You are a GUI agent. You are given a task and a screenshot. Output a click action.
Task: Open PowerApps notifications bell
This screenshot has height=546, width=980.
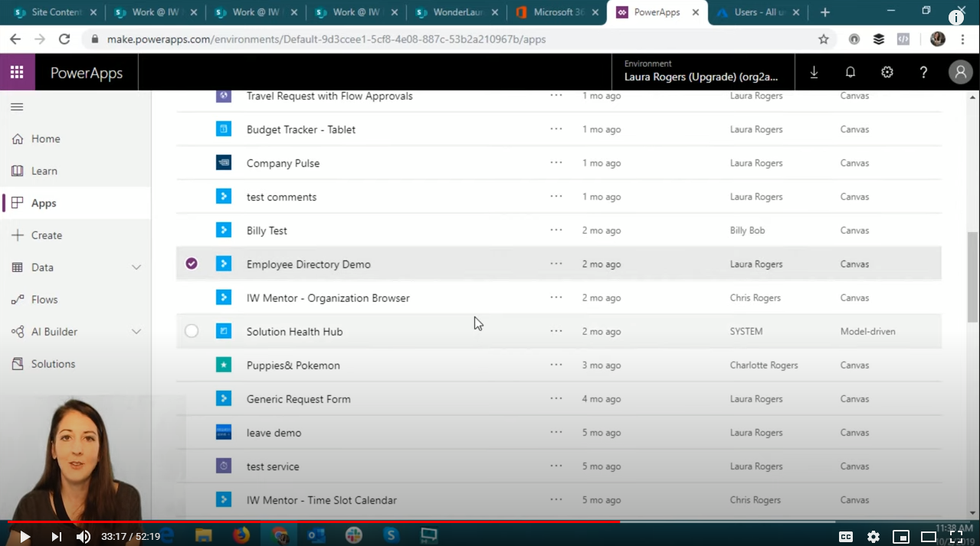[x=850, y=71]
